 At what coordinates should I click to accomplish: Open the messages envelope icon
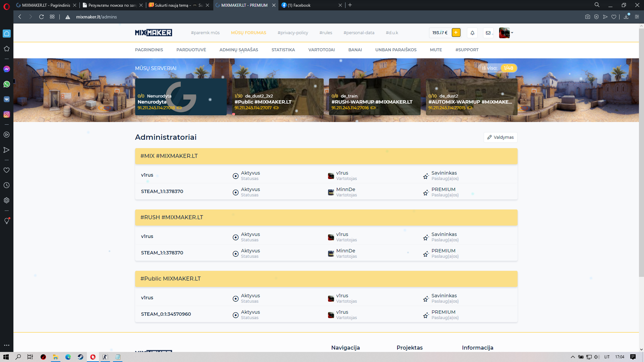click(x=488, y=33)
